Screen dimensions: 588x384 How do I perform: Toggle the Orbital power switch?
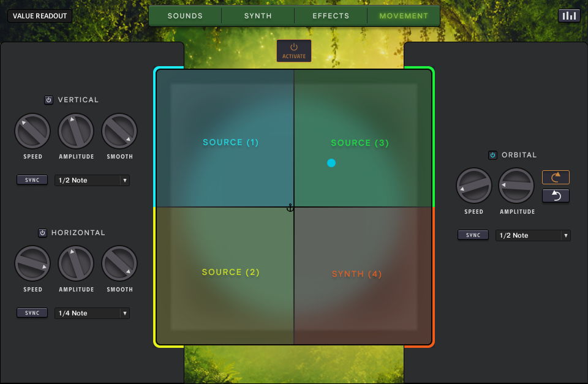(492, 155)
